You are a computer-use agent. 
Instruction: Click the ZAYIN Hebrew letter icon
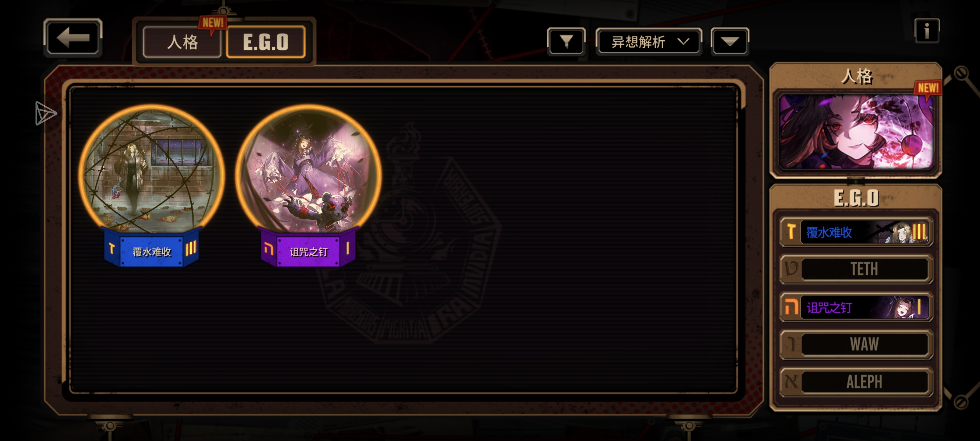click(x=791, y=231)
